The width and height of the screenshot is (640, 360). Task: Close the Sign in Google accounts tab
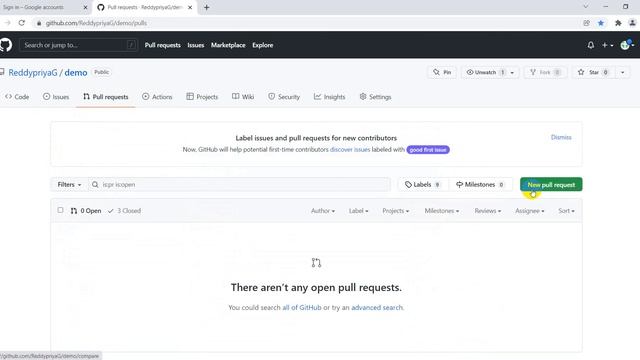[x=85, y=7]
